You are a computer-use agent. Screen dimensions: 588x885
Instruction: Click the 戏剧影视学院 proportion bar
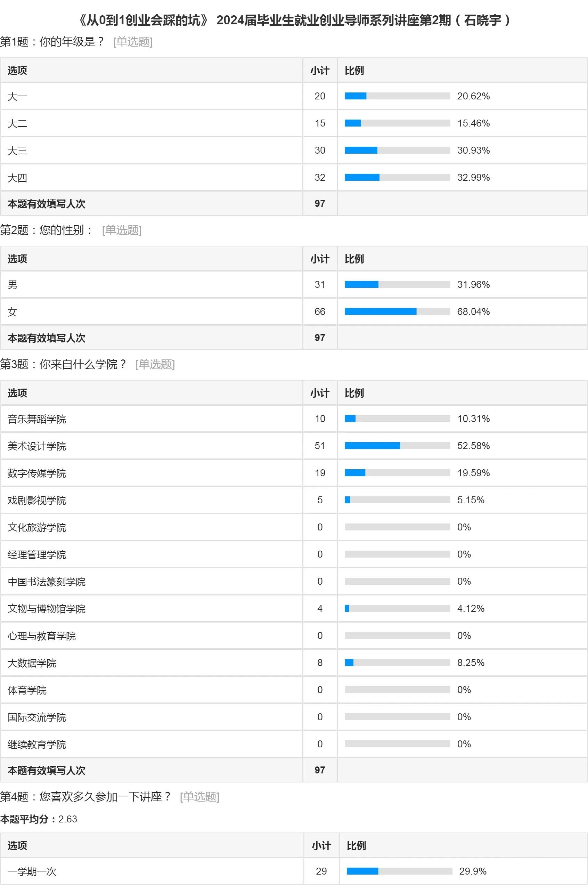pyautogui.click(x=397, y=500)
